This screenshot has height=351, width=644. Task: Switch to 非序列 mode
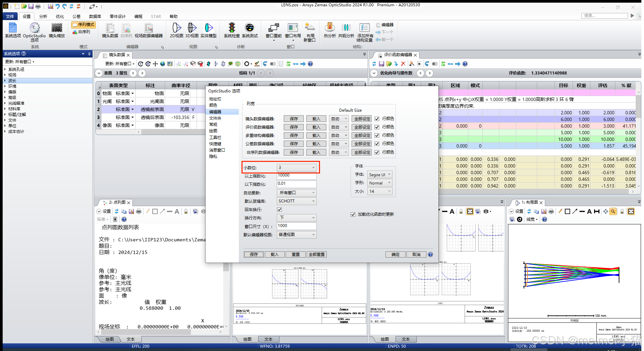pos(81,32)
